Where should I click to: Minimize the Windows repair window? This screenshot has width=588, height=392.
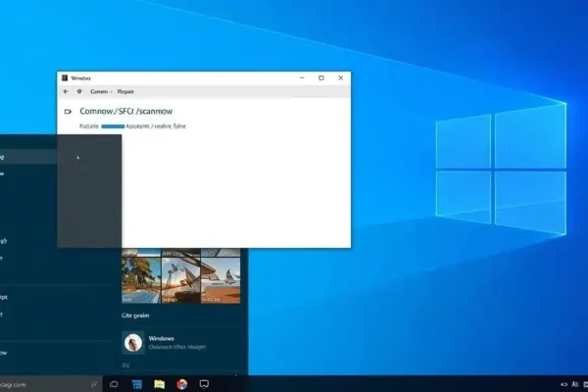tap(302, 78)
